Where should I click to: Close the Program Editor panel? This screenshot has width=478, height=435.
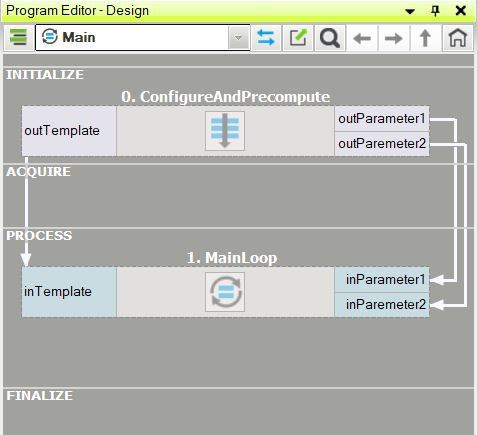coord(461,11)
